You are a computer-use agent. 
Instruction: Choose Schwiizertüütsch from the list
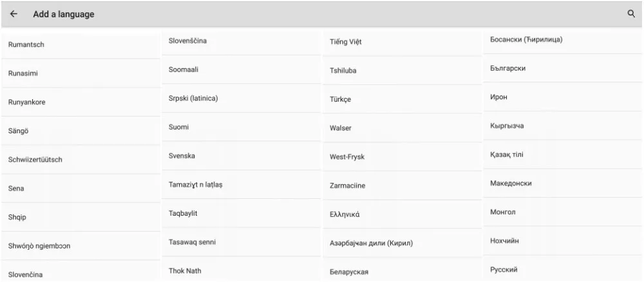(80, 159)
